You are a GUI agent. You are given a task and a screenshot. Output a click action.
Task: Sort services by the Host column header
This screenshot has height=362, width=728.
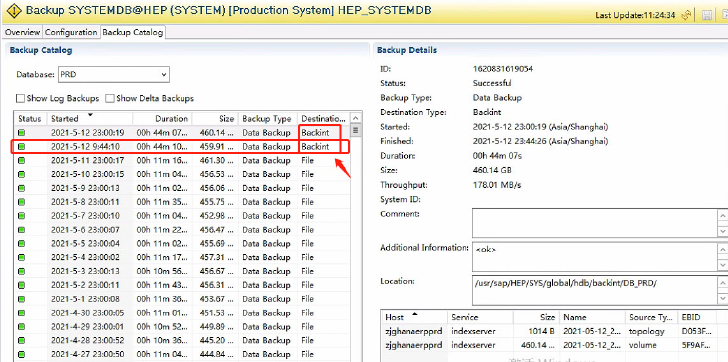414,317
